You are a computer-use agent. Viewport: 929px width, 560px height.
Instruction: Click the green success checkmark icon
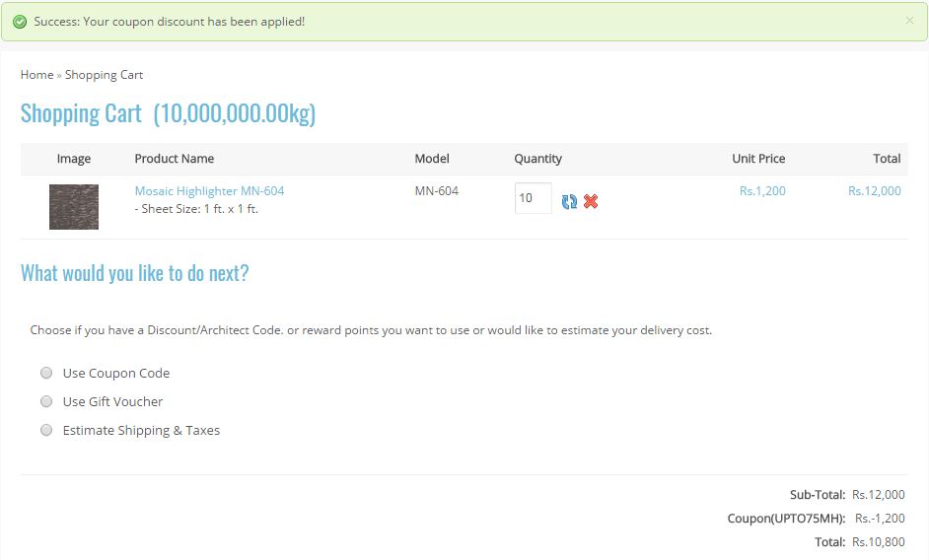click(20, 22)
